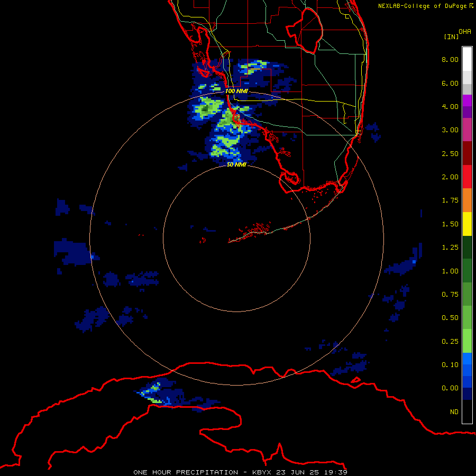Select the orange legend color band
Screen dimensions: 476x476
(x=467, y=200)
